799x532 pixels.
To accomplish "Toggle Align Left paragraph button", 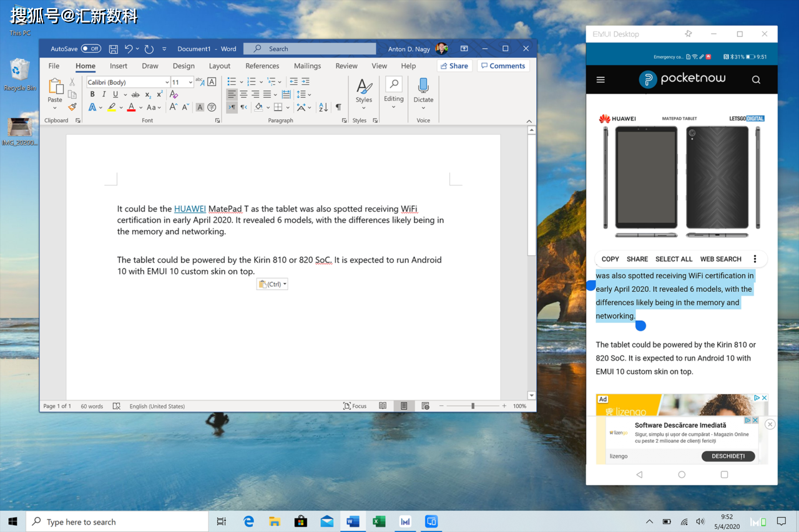I will click(x=232, y=94).
